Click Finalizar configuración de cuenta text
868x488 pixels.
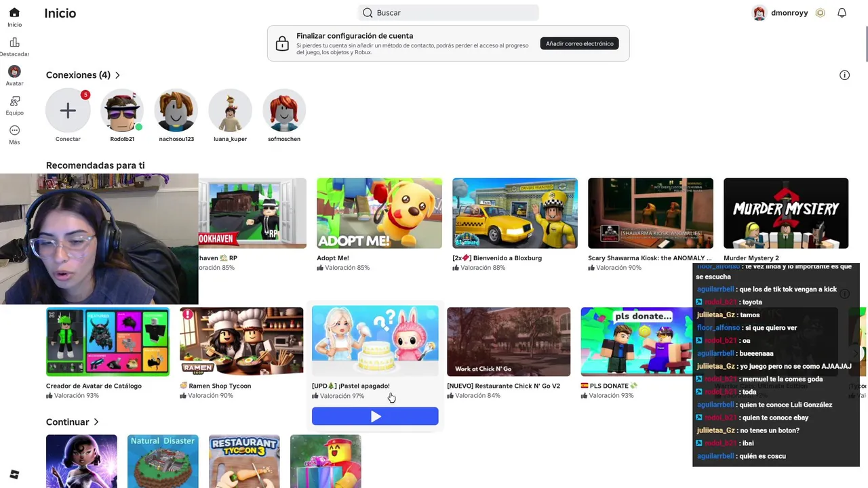click(355, 36)
